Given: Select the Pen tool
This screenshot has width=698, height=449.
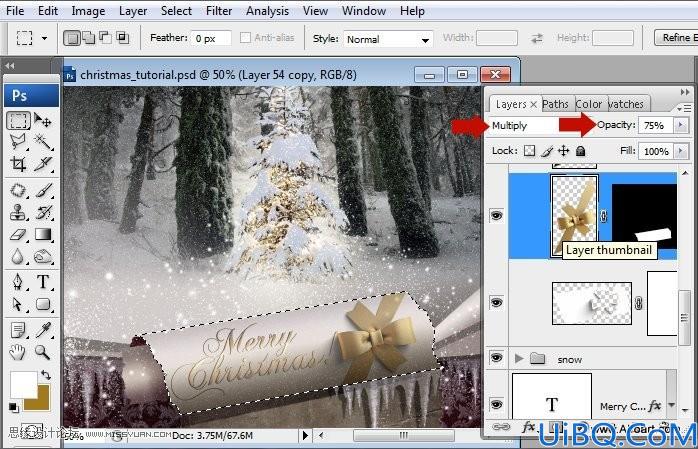Looking at the screenshot, I should [18, 282].
